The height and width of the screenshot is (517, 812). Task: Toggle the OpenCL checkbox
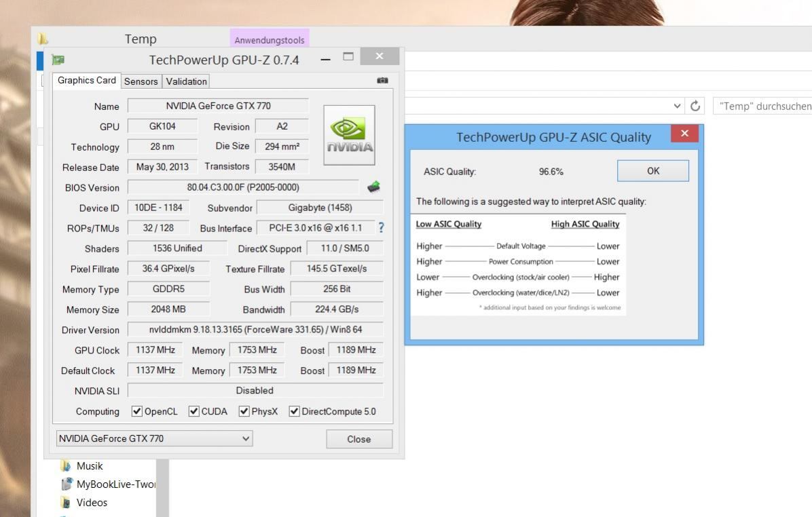click(x=136, y=411)
